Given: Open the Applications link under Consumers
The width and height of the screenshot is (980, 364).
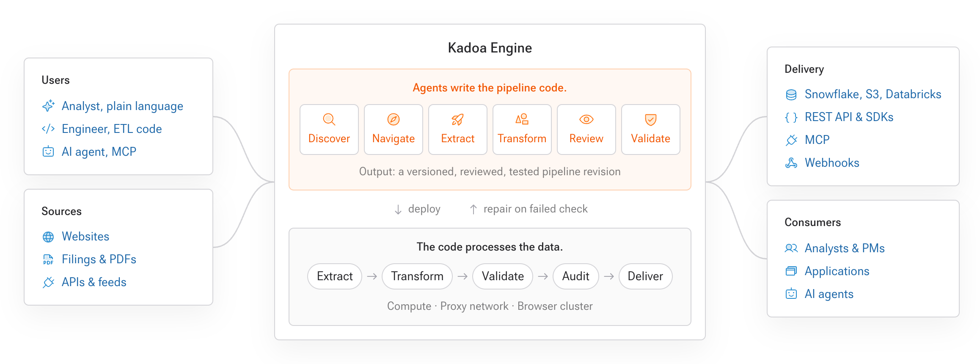Looking at the screenshot, I should [x=837, y=271].
